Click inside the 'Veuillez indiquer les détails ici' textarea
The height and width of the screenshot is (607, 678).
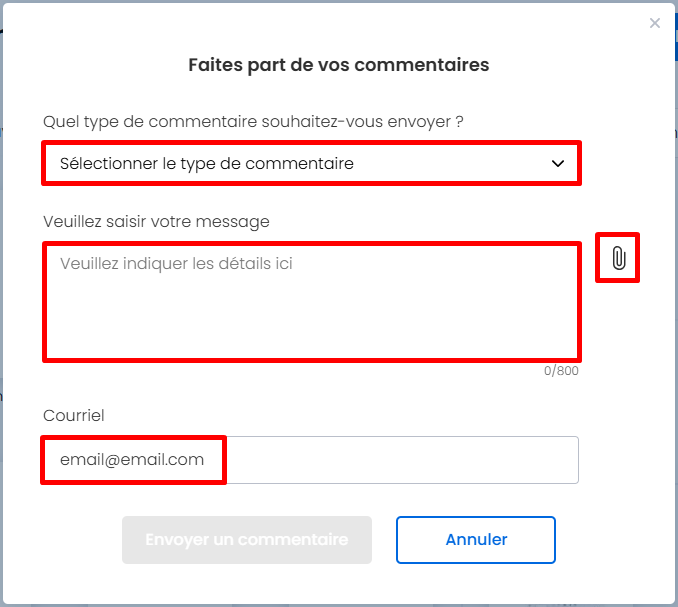click(311, 302)
